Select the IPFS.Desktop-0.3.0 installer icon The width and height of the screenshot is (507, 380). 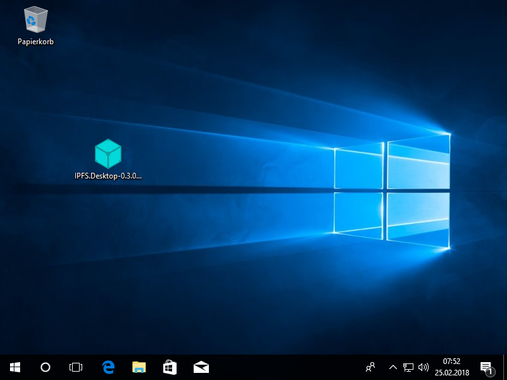[108, 154]
